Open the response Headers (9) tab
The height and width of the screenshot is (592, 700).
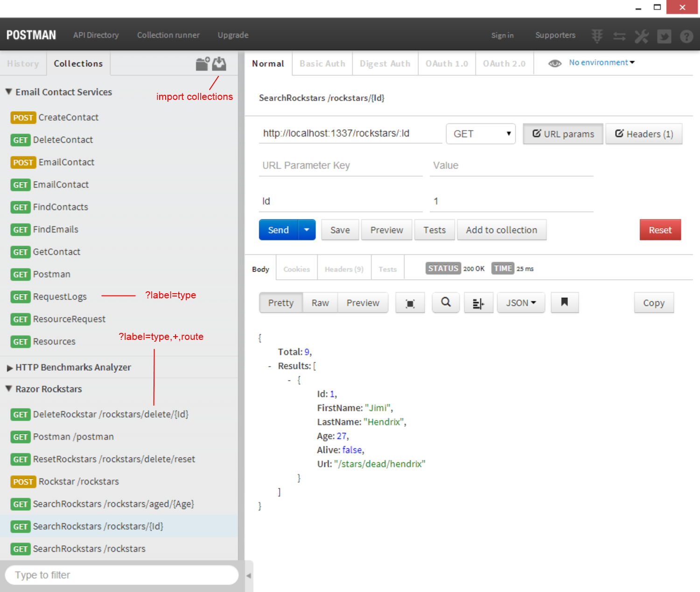pos(344,269)
